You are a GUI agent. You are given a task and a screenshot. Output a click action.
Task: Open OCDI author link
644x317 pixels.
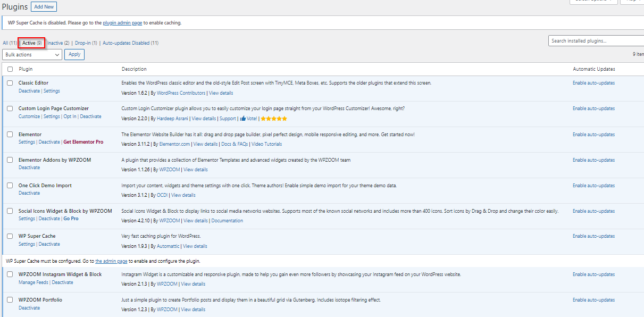[162, 195]
